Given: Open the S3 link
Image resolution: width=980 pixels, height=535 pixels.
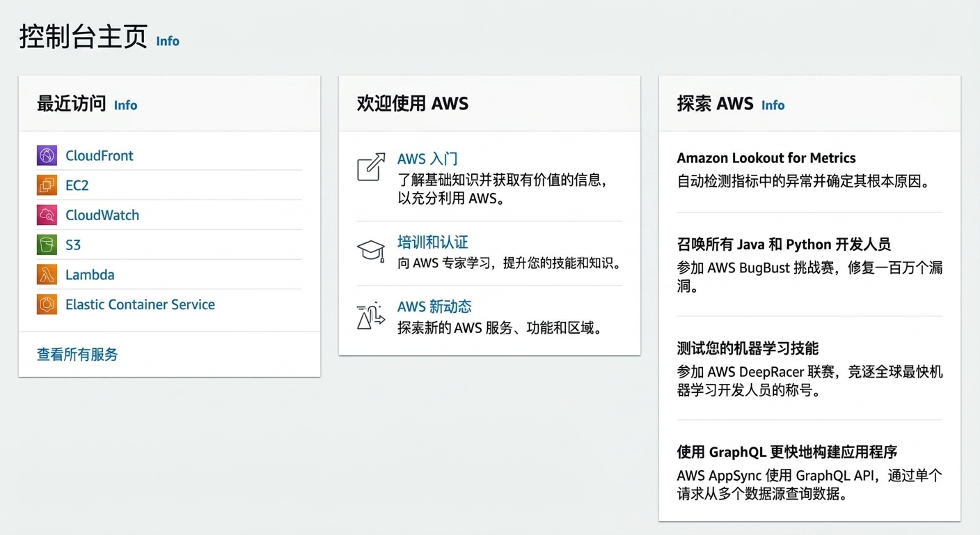Looking at the screenshot, I should coord(73,245).
